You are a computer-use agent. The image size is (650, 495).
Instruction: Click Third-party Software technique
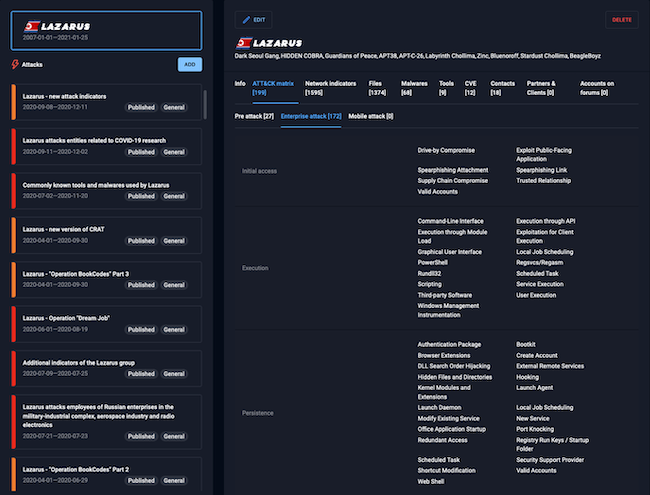pos(444,295)
